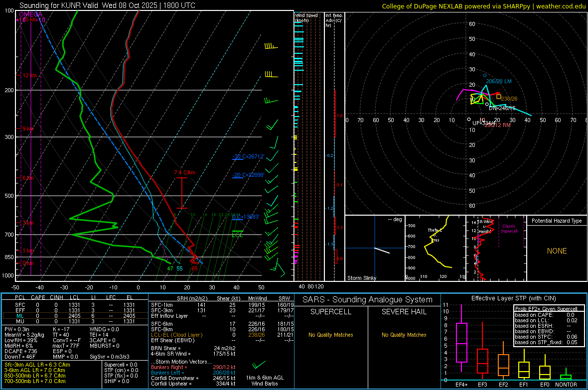Click the 'Potential Hazard Type' heading

point(557,221)
